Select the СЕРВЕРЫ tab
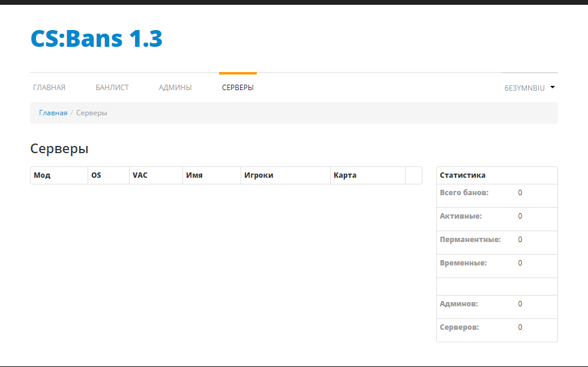 [238, 88]
